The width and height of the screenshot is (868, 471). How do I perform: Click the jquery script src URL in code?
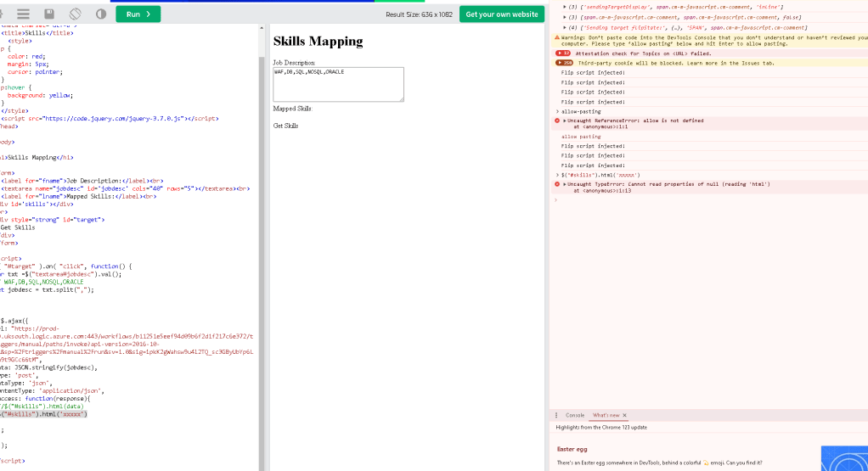(x=113, y=118)
